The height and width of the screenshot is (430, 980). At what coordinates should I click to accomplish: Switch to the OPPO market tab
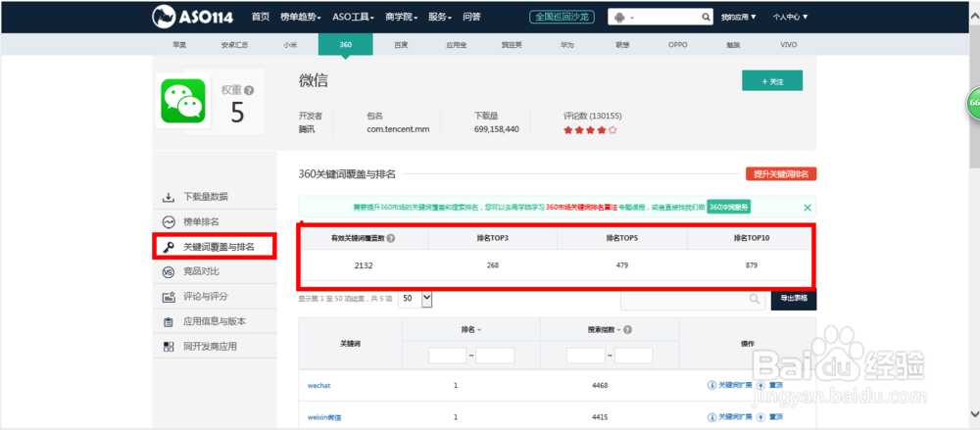pyautogui.click(x=677, y=45)
